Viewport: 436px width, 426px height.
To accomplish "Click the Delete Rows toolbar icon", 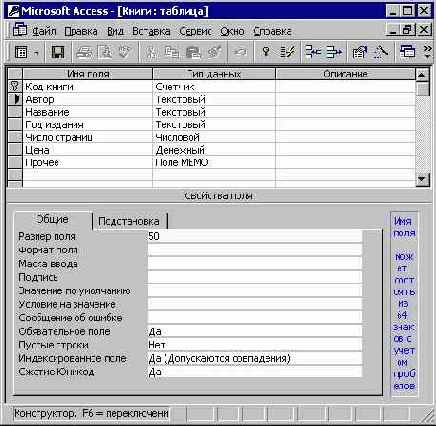I will pyautogui.click(x=334, y=52).
